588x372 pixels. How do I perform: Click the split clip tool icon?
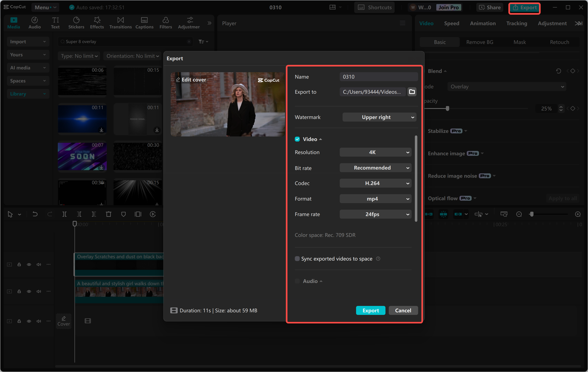point(65,214)
